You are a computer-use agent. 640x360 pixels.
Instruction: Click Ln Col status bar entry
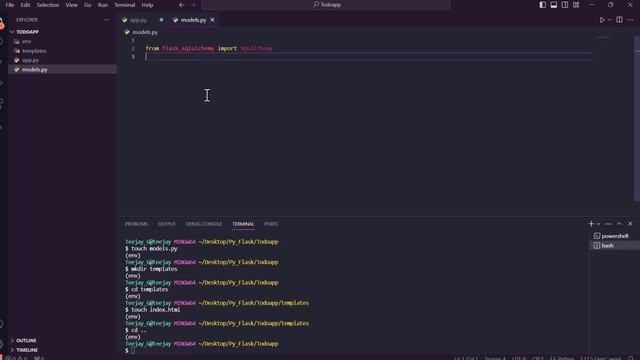466,358
